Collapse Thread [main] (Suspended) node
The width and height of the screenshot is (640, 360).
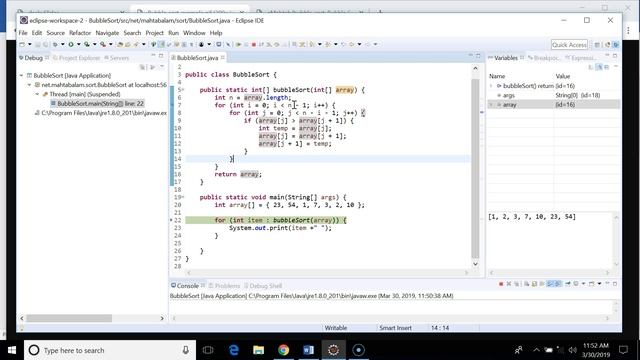pos(37,94)
